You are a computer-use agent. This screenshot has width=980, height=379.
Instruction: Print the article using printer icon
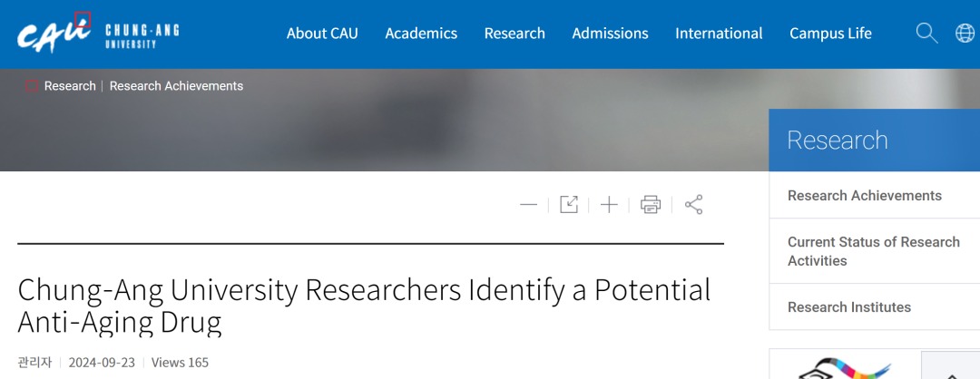[651, 205]
